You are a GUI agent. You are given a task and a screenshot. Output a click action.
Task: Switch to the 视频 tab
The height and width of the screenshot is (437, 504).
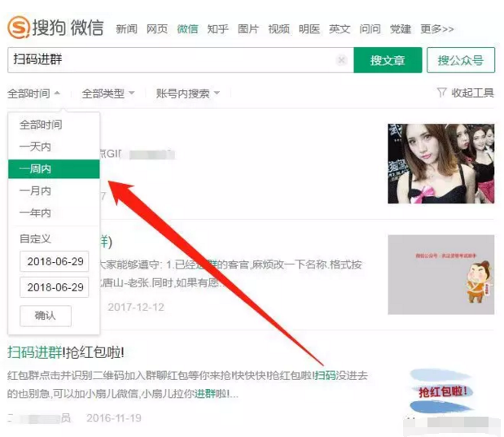pyautogui.click(x=278, y=29)
